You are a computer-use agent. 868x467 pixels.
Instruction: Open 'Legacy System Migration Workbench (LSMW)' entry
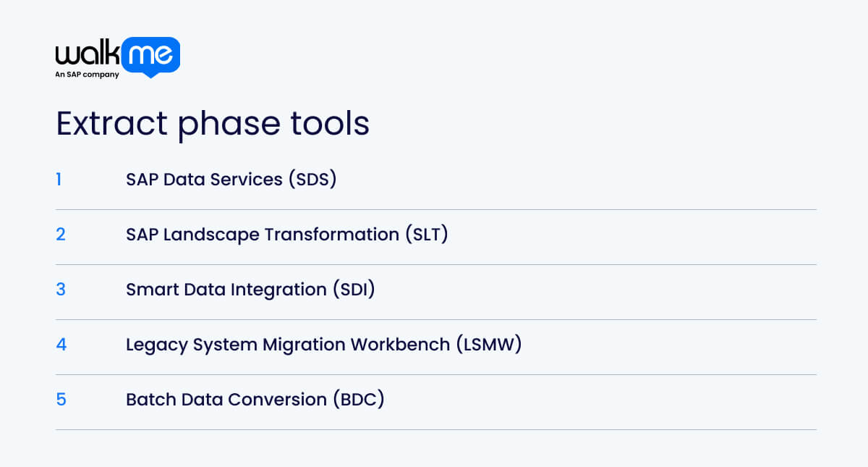pyautogui.click(x=324, y=344)
